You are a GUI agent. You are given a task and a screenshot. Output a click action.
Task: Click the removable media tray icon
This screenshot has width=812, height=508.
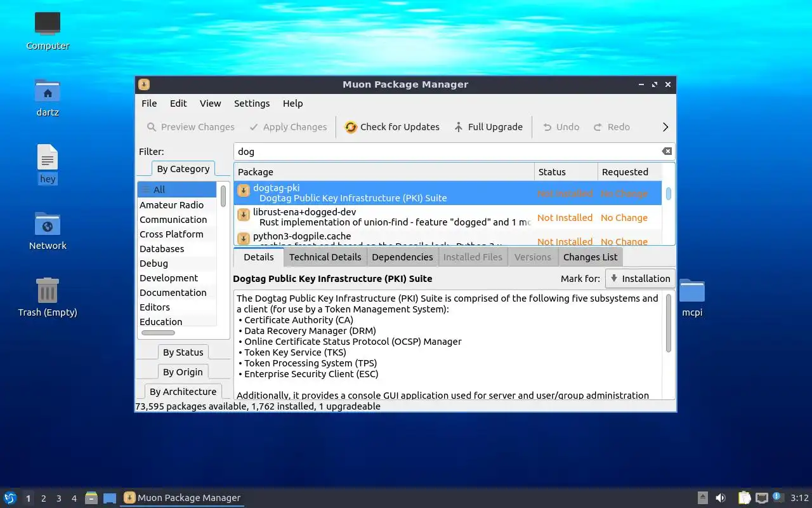(702, 498)
